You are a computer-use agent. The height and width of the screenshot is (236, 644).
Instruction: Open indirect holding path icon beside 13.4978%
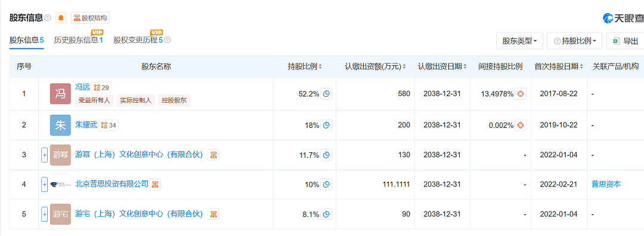tap(521, 94)
